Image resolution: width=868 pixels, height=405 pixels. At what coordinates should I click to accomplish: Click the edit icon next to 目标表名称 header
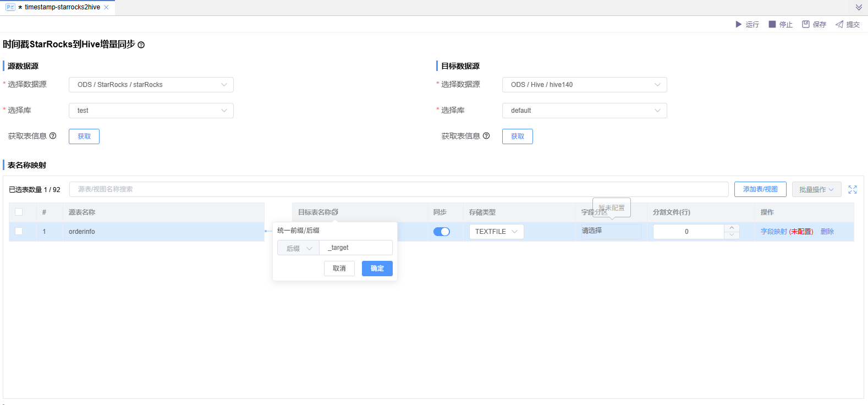click(335, 212)
